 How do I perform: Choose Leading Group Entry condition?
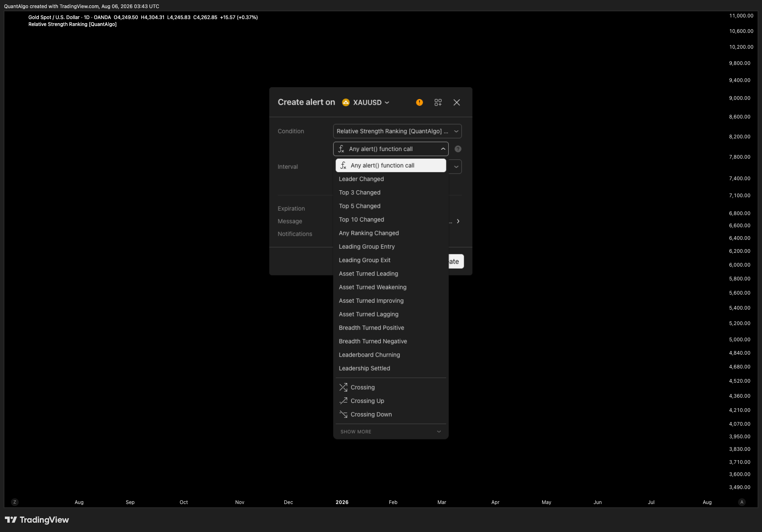pos(391,247)
